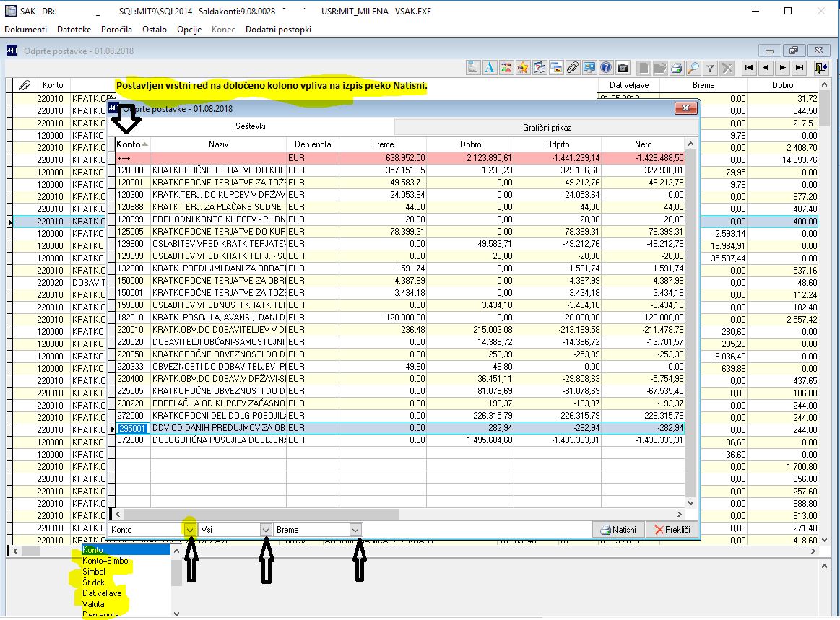The image size is (840, 620).
Task: Click the cascading windows toolbar icon
Action: pyautogui.click(x=556, y=67)
